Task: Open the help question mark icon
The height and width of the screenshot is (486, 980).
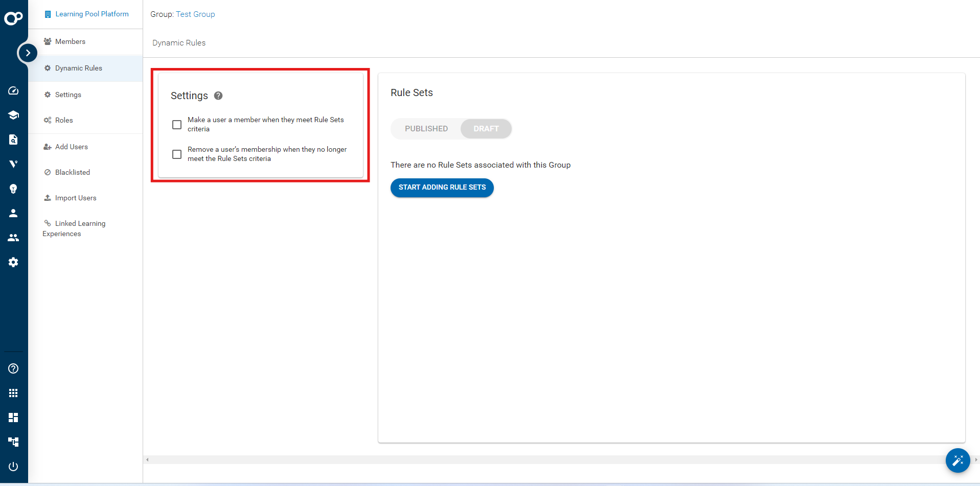Action: pyautogui.click(x=13, y=368)
